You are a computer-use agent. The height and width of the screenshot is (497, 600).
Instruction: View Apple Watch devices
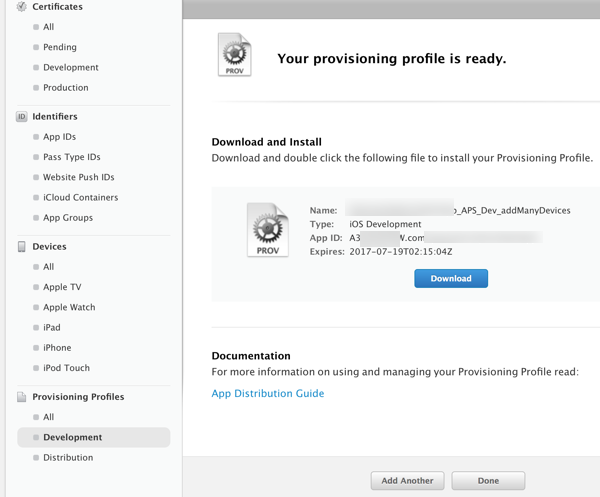tap(69, 307)
